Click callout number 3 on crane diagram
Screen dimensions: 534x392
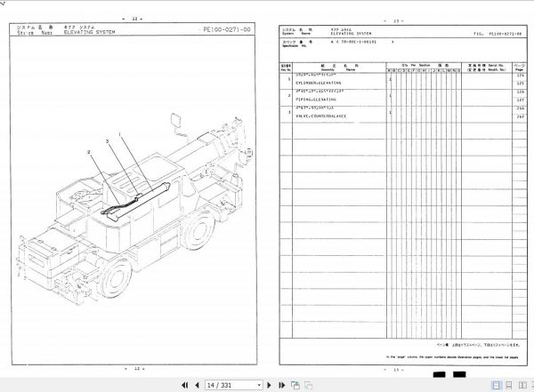(108, 141)
